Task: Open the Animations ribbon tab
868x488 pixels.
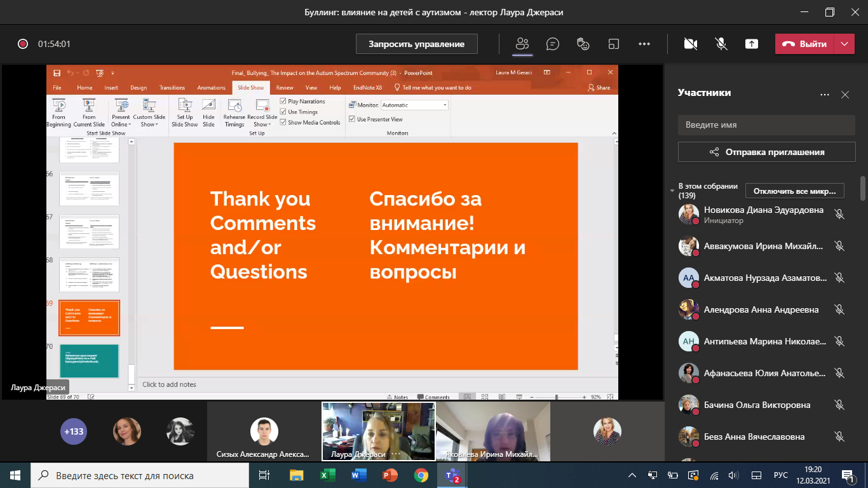Action: (x=211, y=88)
